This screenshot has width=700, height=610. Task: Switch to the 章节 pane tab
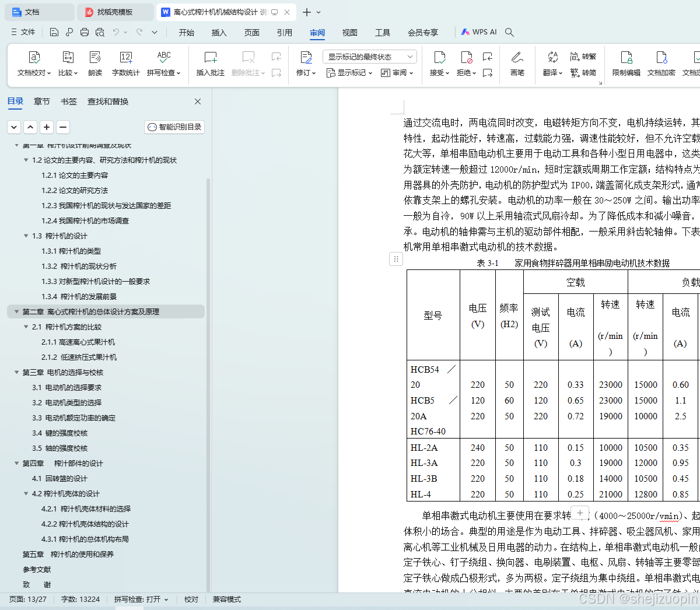click(42, 101)
